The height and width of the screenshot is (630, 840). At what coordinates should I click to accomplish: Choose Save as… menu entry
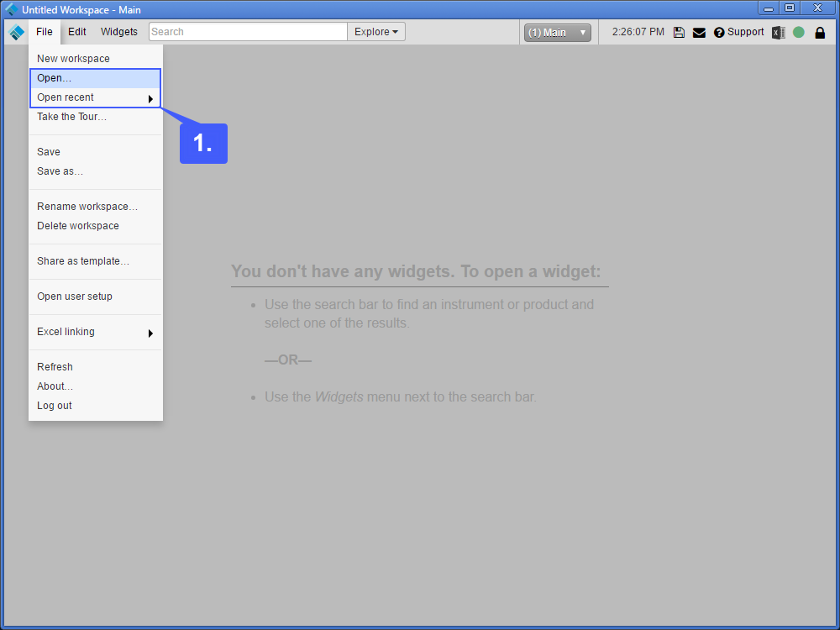(x=96, y=171)
